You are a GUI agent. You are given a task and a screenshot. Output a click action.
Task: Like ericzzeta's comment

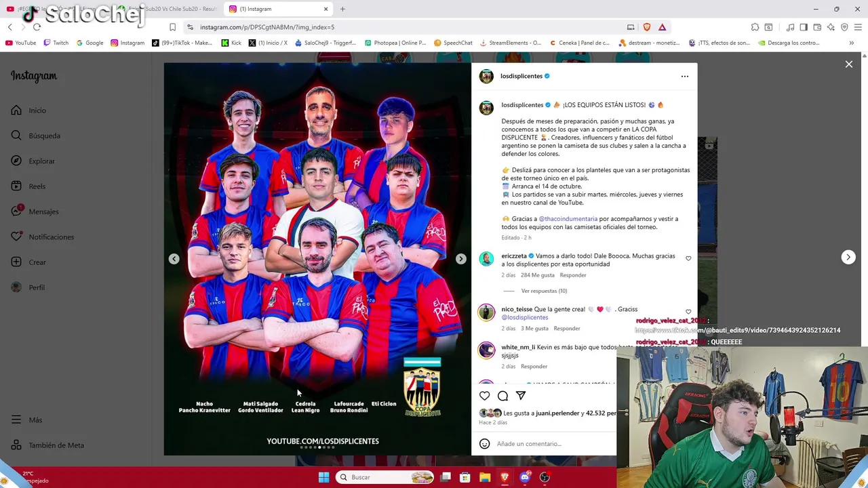688,258
